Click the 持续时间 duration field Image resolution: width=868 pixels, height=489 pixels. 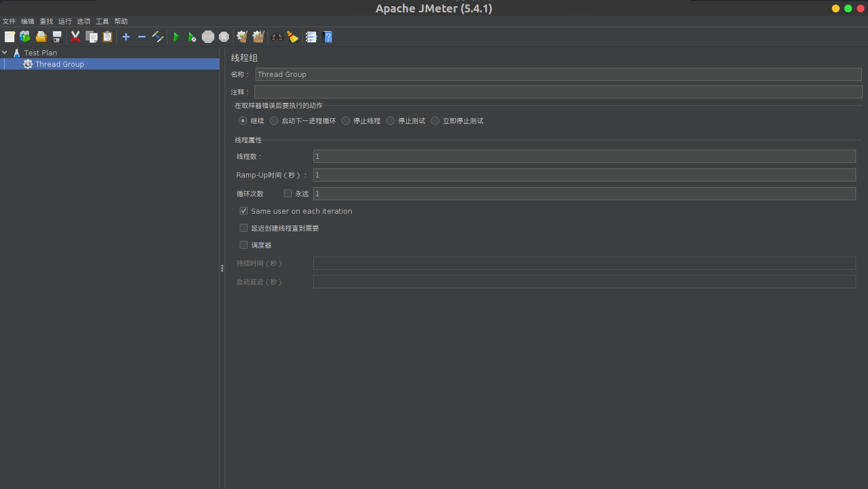coord(584,263)
